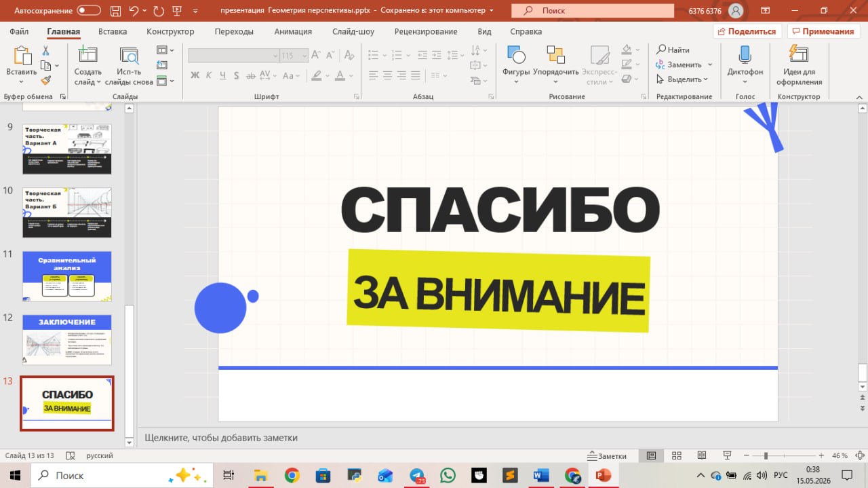Click the Format Painter brush icon
Viewport: 868px width, 488px height.
point(45,81)
